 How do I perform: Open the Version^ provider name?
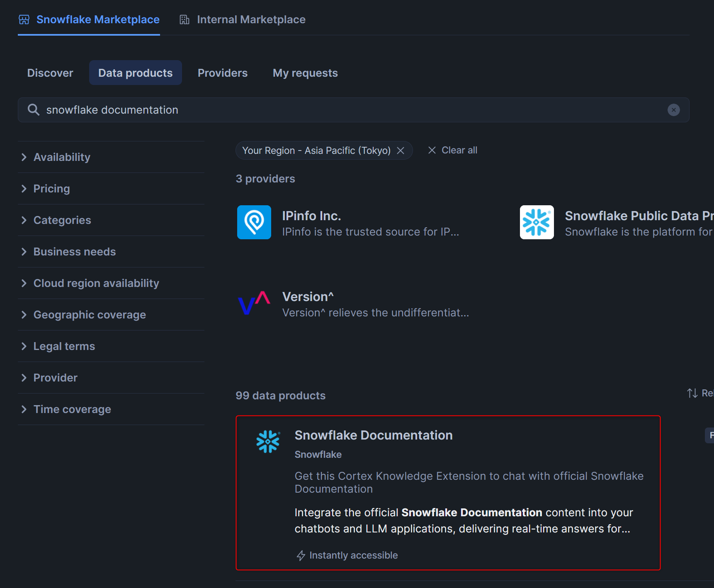tap(308, 296)
